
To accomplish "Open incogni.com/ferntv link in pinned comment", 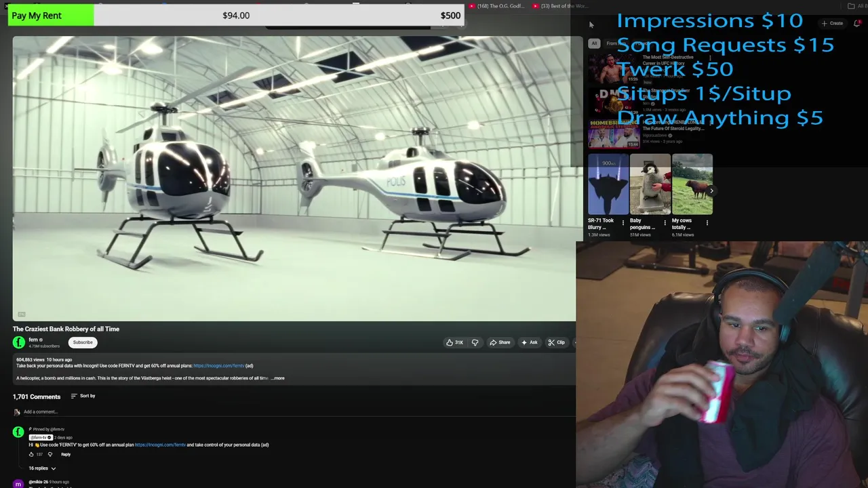I will coord(160,445).
